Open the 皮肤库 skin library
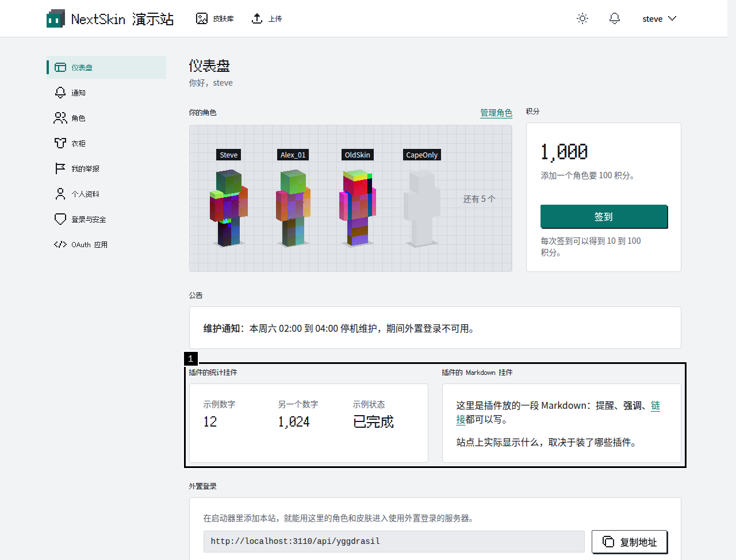The image size is (736, 560). pyautogui.click(x=215, y=19)
